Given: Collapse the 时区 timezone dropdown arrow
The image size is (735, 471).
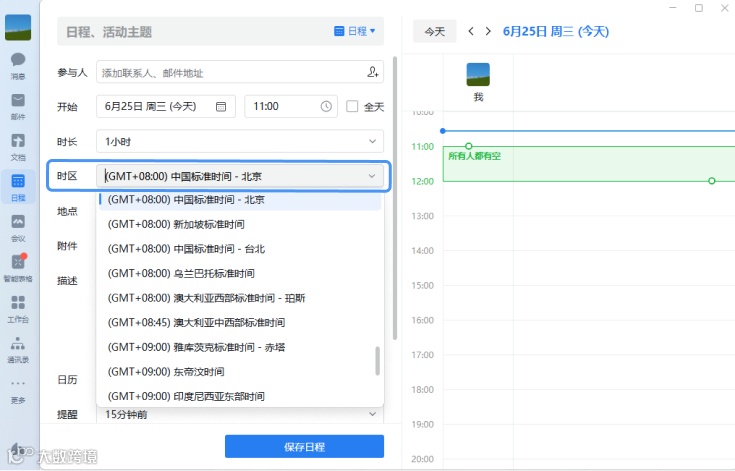Looking at the screenshot, I should tap(372, 176).
